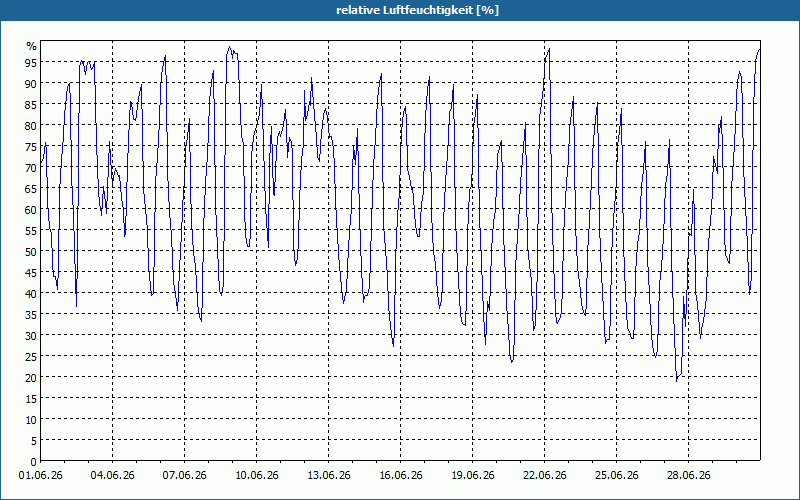
Task: Click the y-axis value 40
Action: coord(31,293)
